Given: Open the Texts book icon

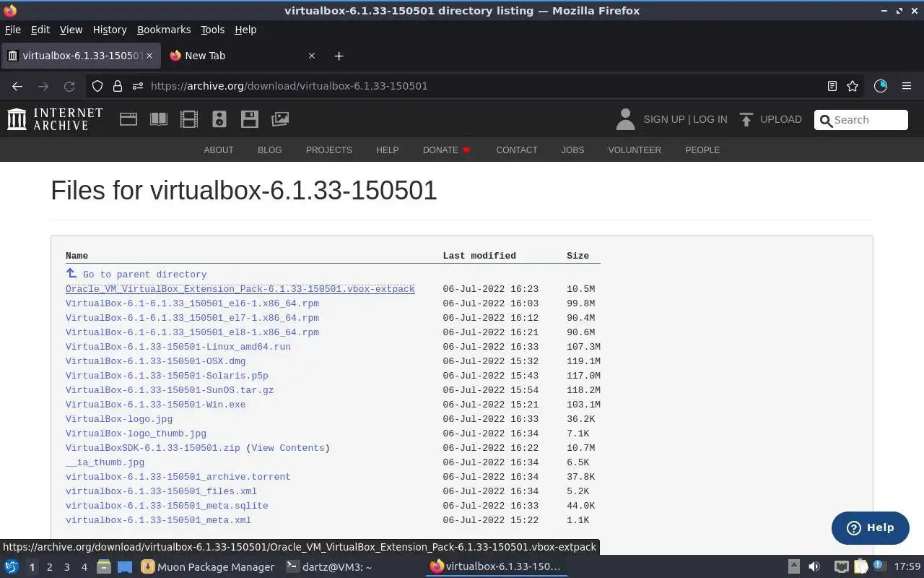Looking at the screenshot, I should tap(159, 119).
